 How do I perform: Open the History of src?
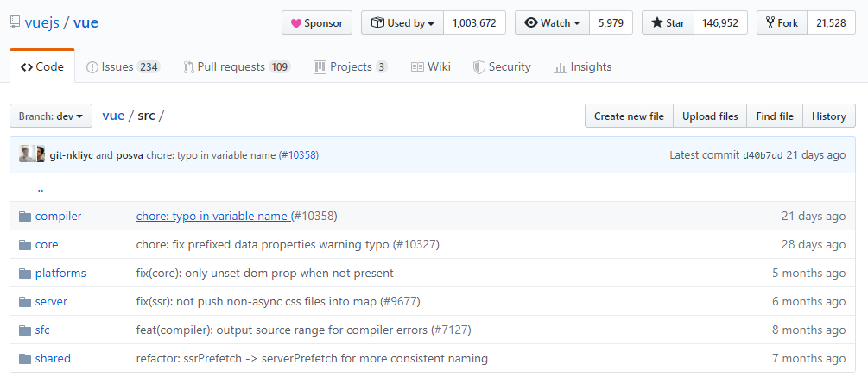point(828,116)
